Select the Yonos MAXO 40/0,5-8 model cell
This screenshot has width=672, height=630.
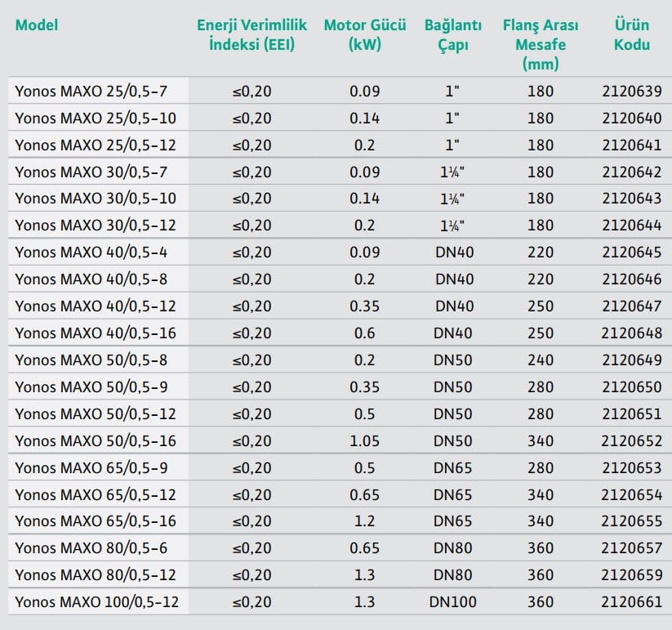point(98,279)
